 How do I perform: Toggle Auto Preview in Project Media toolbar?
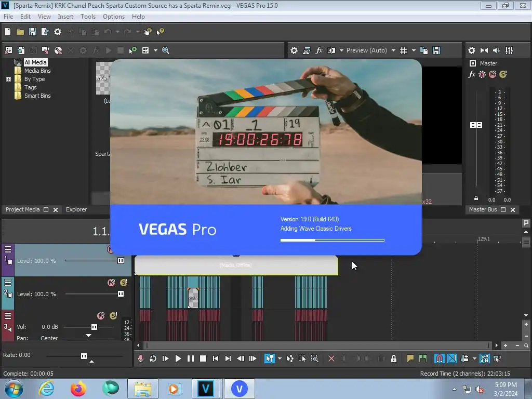pyautogui.click(x=132, y=50)
